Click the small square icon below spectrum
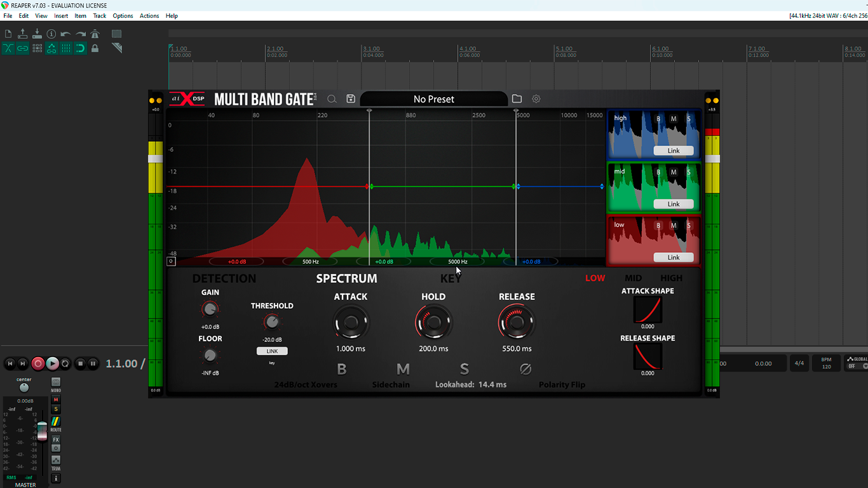The image size is (868, 488). (171, 261)
